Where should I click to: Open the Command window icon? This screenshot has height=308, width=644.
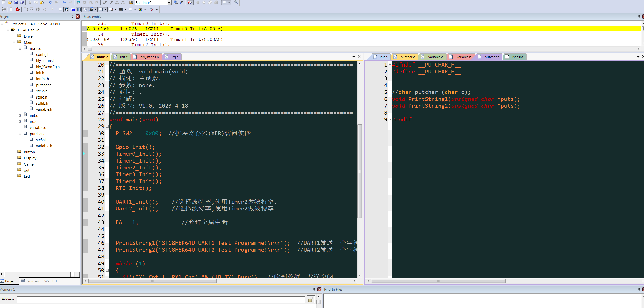tap(60, 9)
